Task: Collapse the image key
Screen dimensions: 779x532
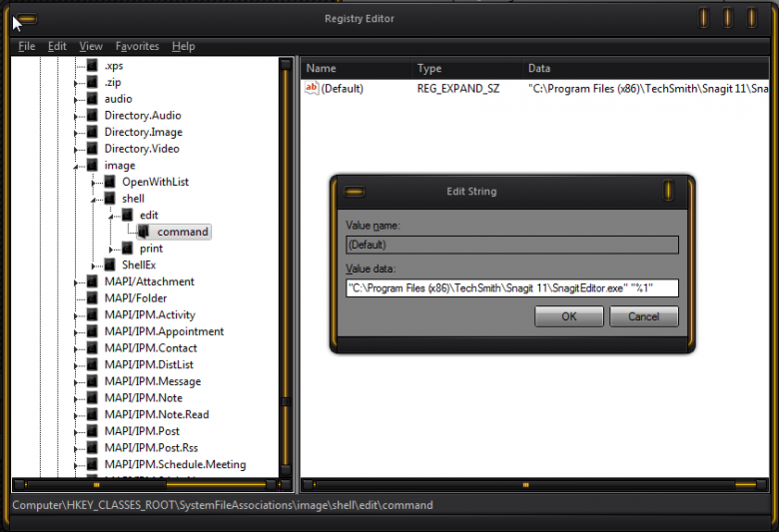Action: tap(76, 167)
